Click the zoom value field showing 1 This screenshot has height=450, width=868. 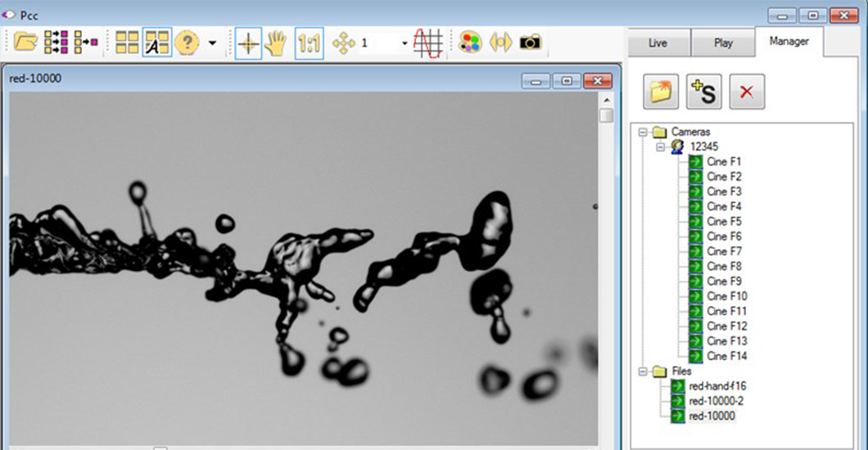pyautogui.click(x=379, y=43)
